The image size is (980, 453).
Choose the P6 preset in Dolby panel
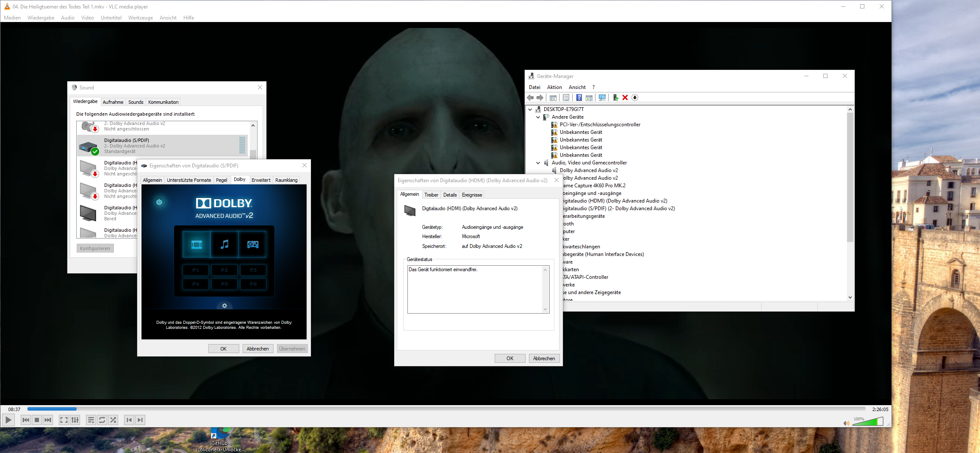[x=253, y=284]
